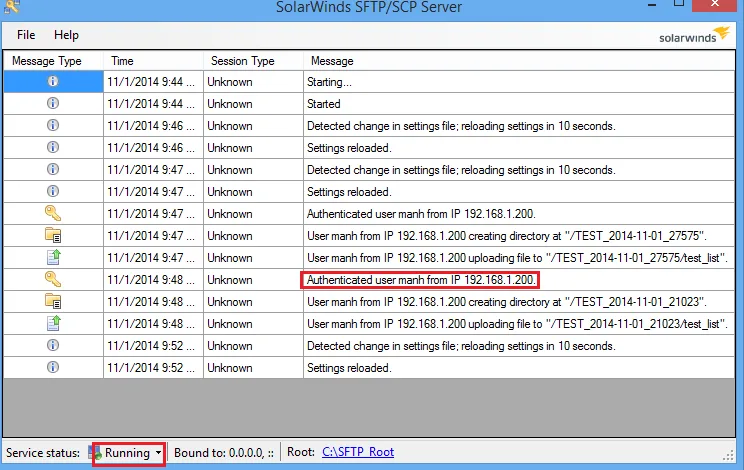Sort by the Message Type column header
This screenshot has width=744, height=470.
[x=46, y=61]
